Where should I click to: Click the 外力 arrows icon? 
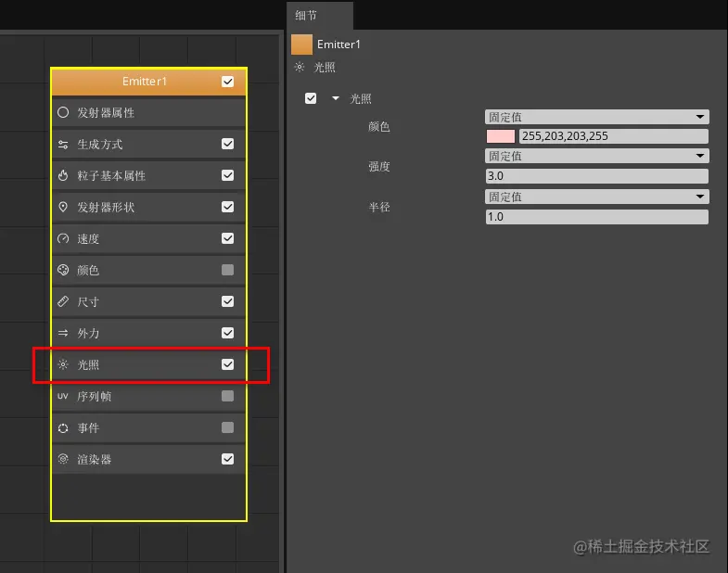[x=63, y=333]
